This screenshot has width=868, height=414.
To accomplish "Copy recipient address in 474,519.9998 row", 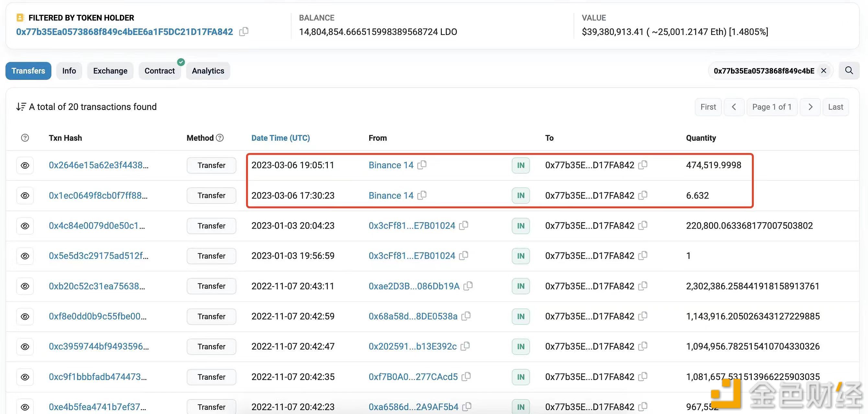I will click(643, 165).
